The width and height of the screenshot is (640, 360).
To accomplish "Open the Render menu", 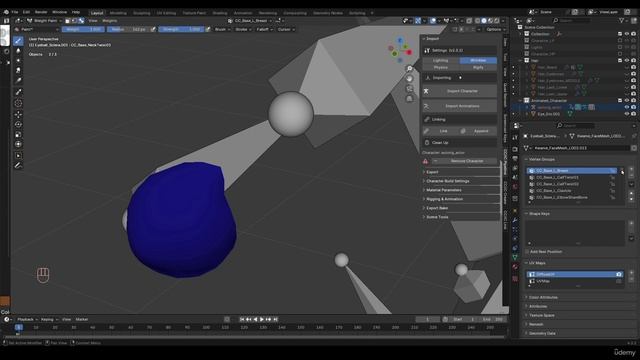I will pyautogui.click(x=41, y=12).
